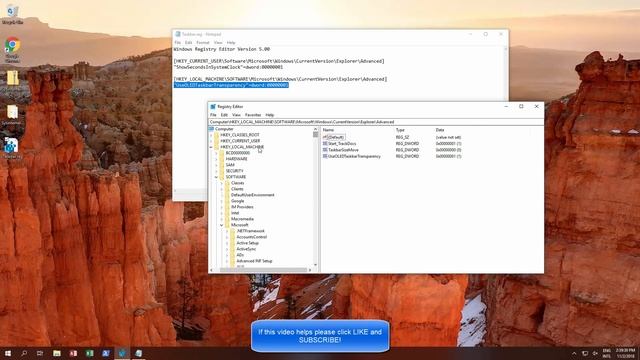This screenshot has width=640, height=360.
Task: Select the HKEY_LOCAL_MACHINE tree item
Action: 242,147
